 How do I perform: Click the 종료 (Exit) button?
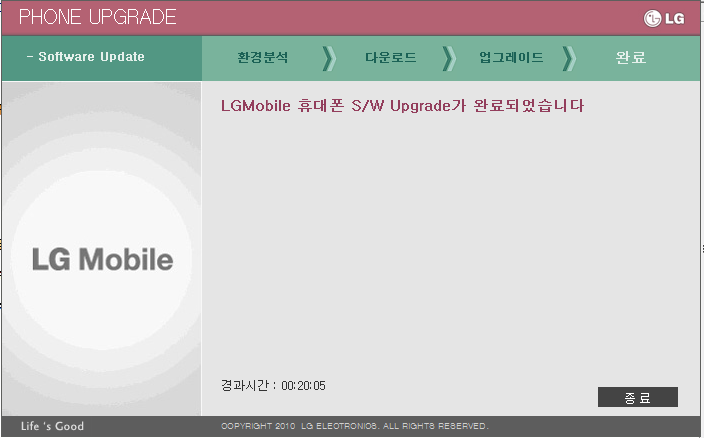638,397
